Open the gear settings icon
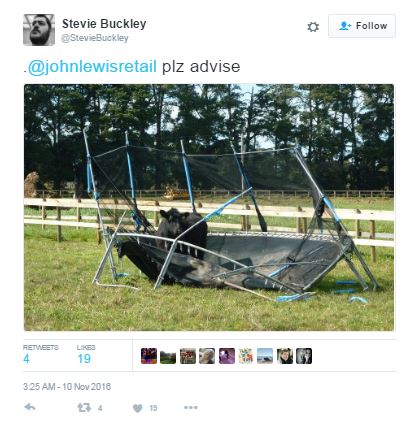Viewport: 415px width, 427px height. (313, 27)
